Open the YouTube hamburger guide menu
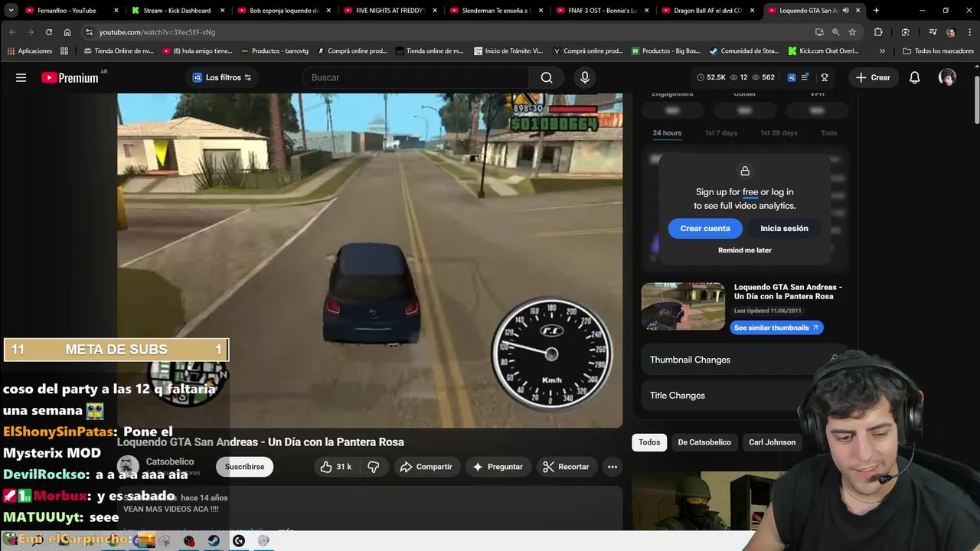Viewport: 980px width, 551px height. coord(21,77)
